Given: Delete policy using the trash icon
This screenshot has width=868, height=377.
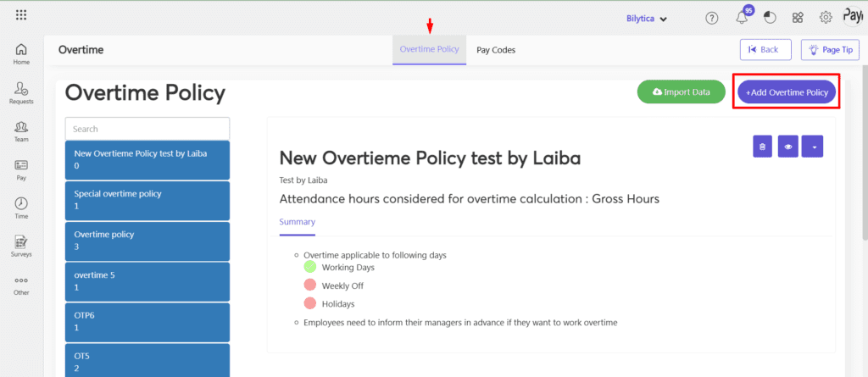Looking at the screenshot, I should [762, 147].
